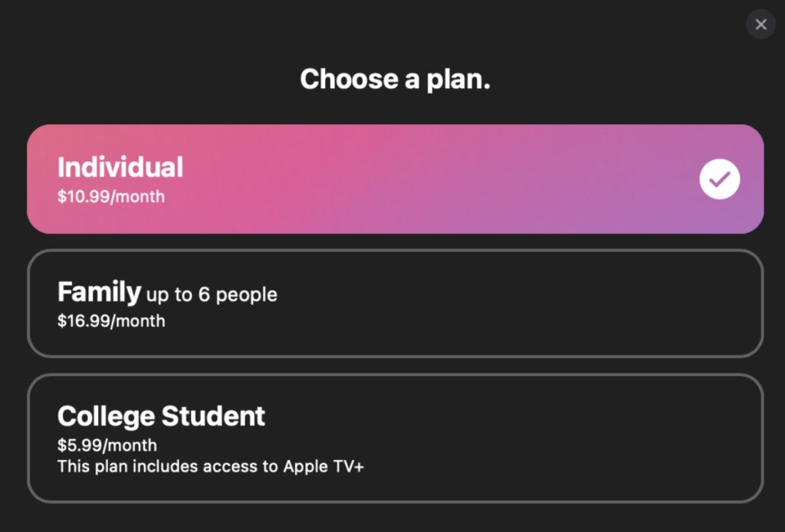Click the "Individual" plan title text
This screenshot has width=785, height=532.
[x=120, y=167]
